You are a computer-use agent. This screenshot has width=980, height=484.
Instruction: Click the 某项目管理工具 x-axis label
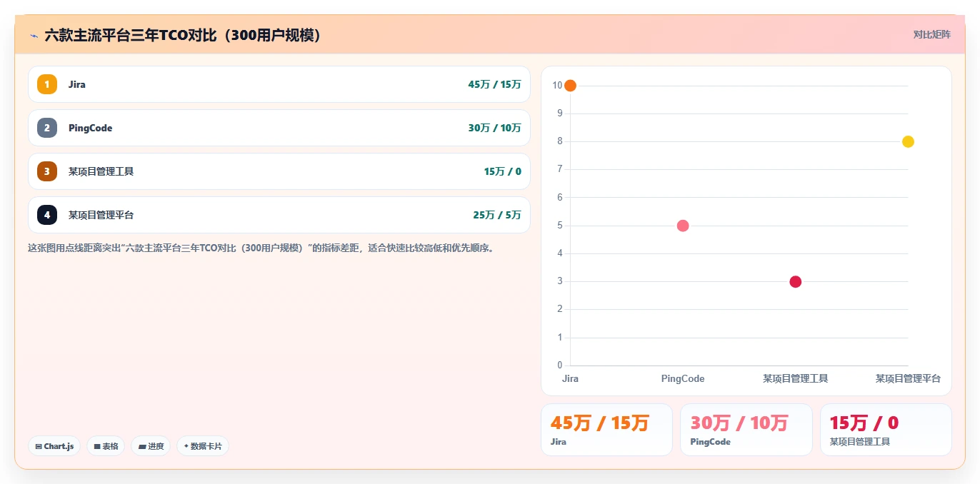(x=796, y=378)
